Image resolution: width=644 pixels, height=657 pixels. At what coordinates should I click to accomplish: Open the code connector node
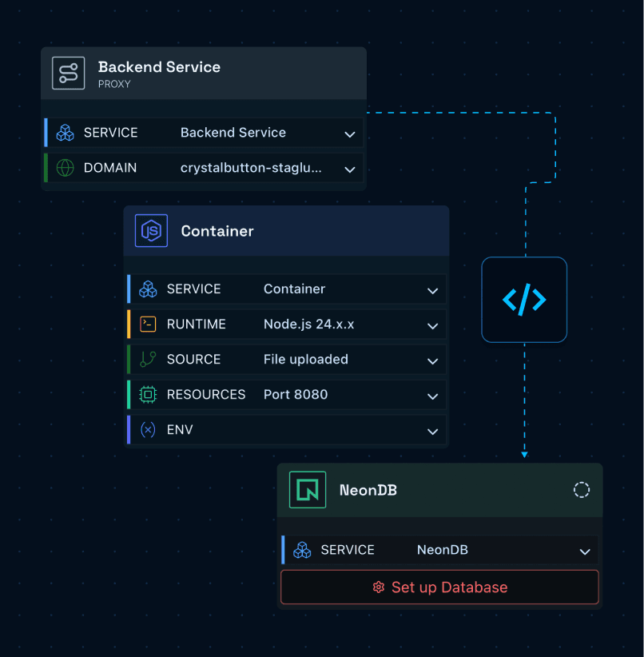coord(524,300)
